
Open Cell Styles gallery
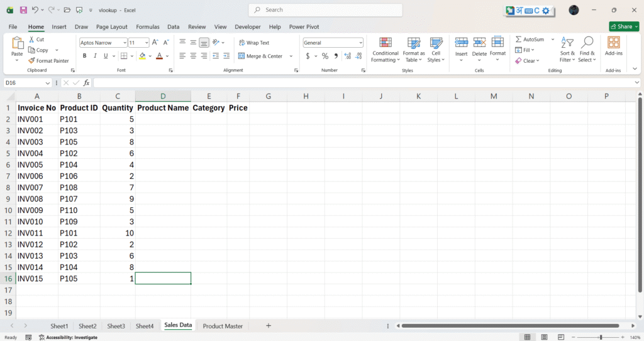(436, 50)
